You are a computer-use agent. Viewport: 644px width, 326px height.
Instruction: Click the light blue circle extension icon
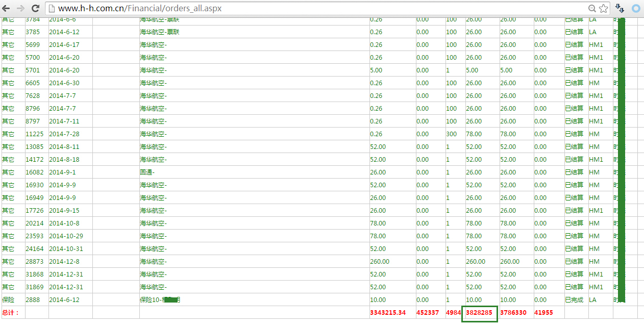636,8
